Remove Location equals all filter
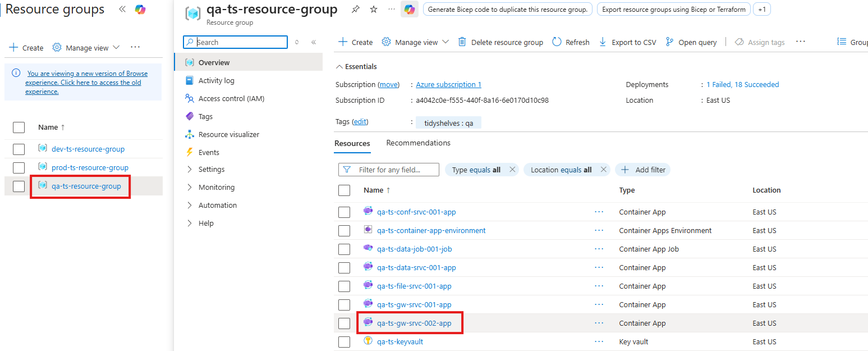868x351 pixels. [604, 170]
